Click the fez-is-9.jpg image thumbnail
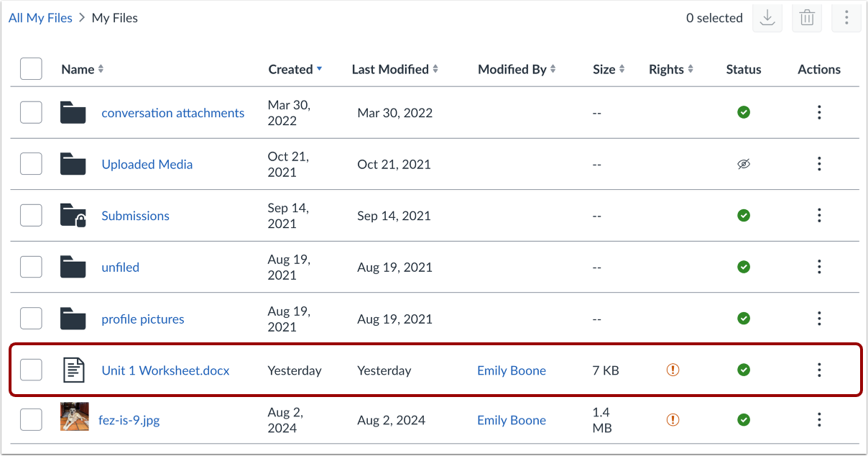This screenshot has height=456, width=868. click(x=75, y=416)
